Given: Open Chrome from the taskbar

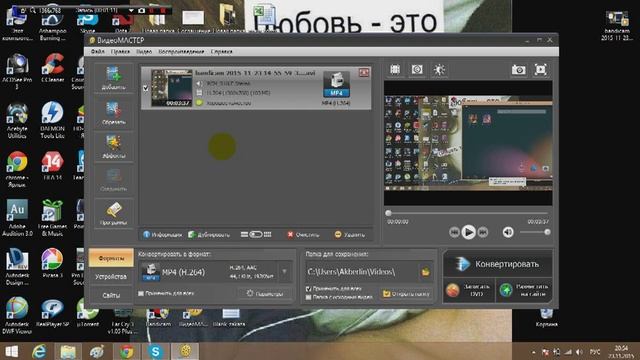Looking at the screenshot, I should coord(127,351).
